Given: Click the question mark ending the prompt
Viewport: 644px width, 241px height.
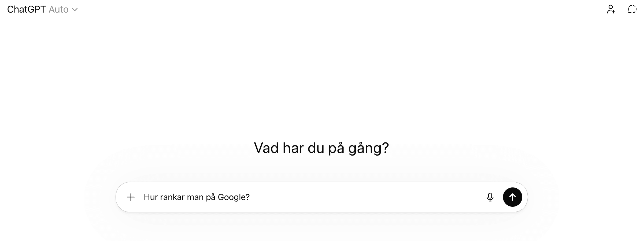Looking at the screenshot, I should click(x=248, y=197).
